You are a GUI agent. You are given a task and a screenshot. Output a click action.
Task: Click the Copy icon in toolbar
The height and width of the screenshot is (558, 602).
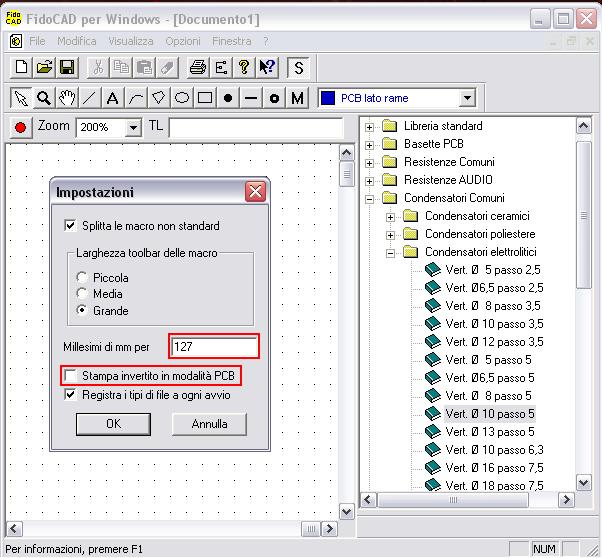121,67
